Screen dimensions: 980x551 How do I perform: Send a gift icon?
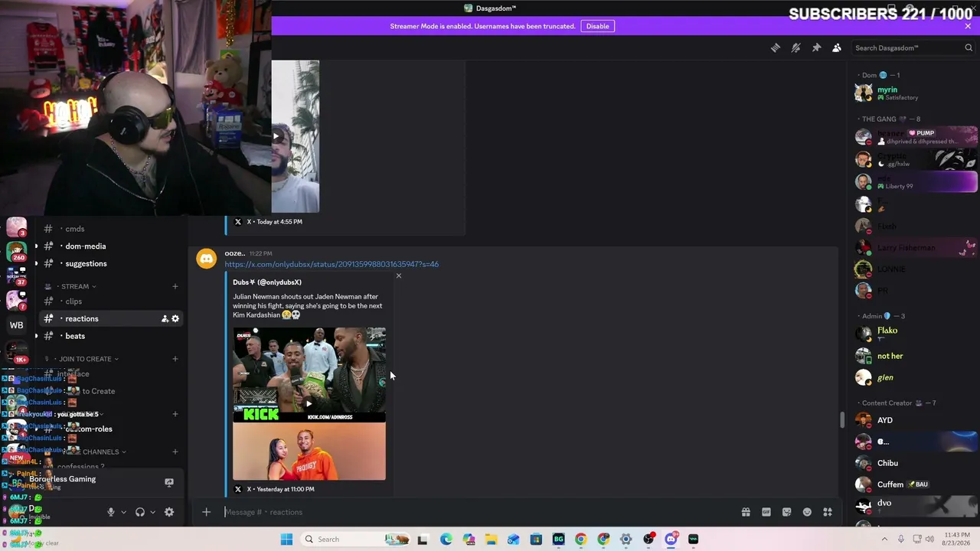(746, 512)
